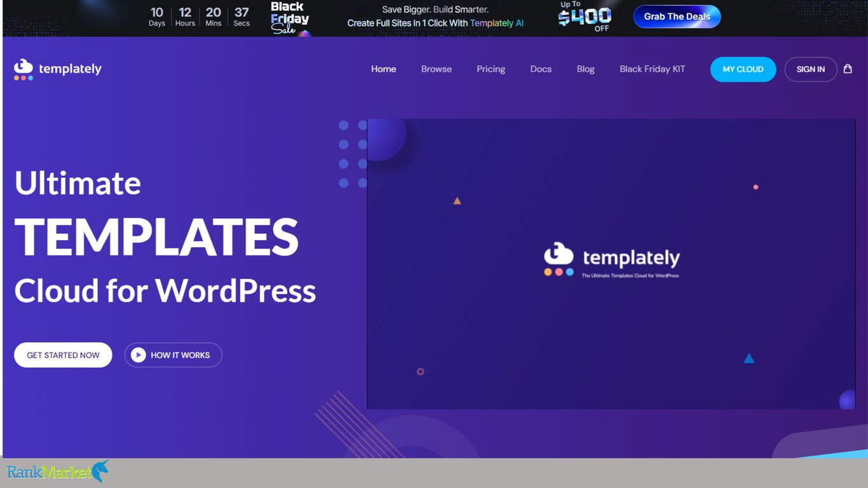Click the Templately logo in the header
Image resolution: width=868 pixels, height=488 pixels.
click(x=58, y=69)
